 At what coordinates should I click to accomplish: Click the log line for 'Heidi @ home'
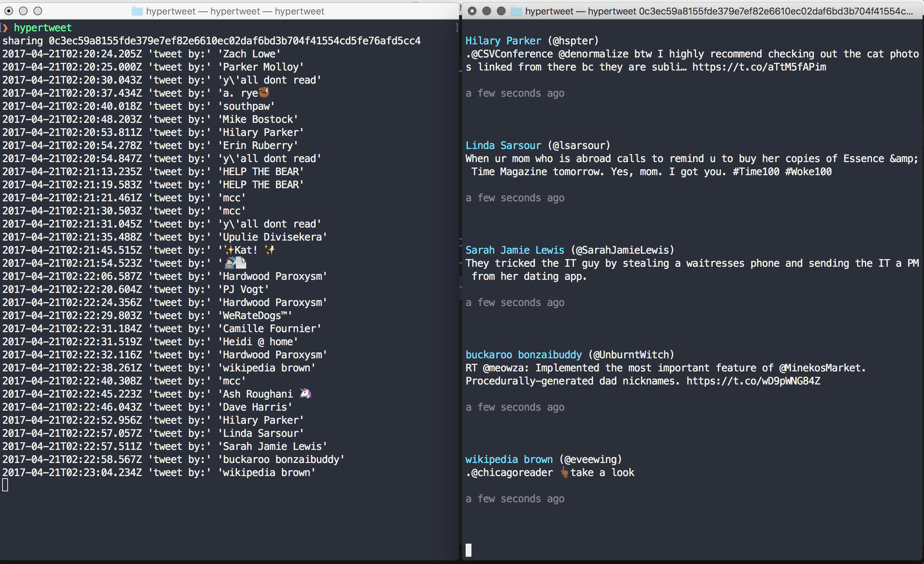150,342
